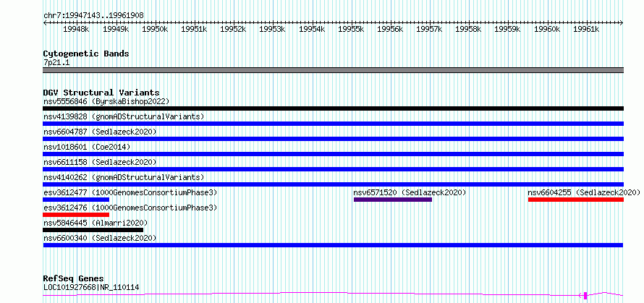The height and width of the screenshot is (303, 644).
Task: Select the nsv4139828 gnomADStructuralVariants label
Action: point(124,116)
